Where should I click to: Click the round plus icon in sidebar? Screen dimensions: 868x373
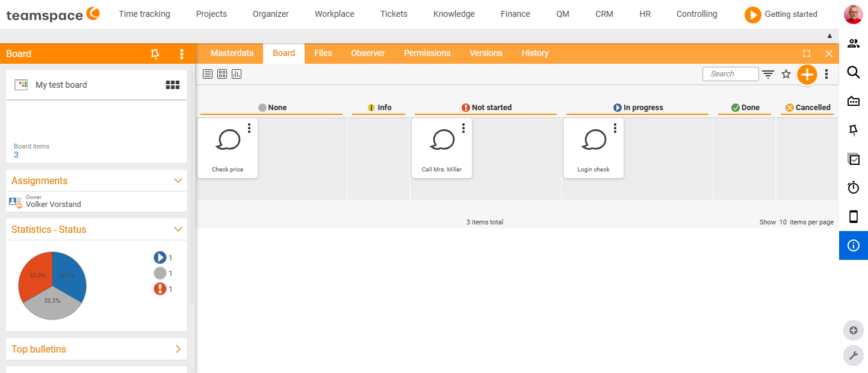pyautogui.click(x=854, y=330)
